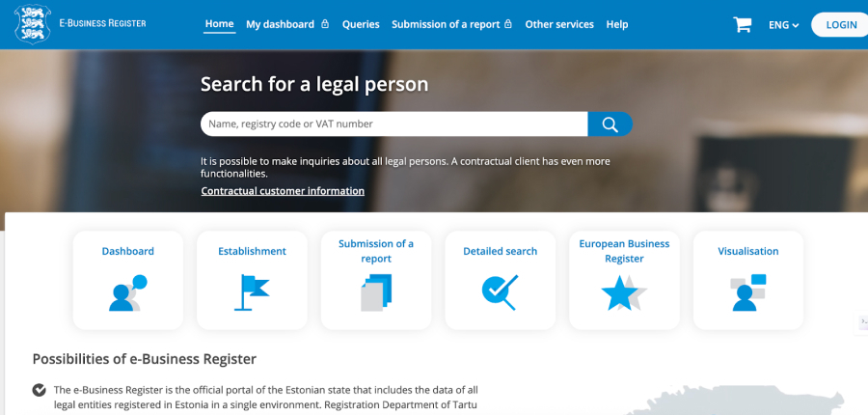Open the Submission of a report card title
This screenshot has height=415, width=868.
(376, 251)
